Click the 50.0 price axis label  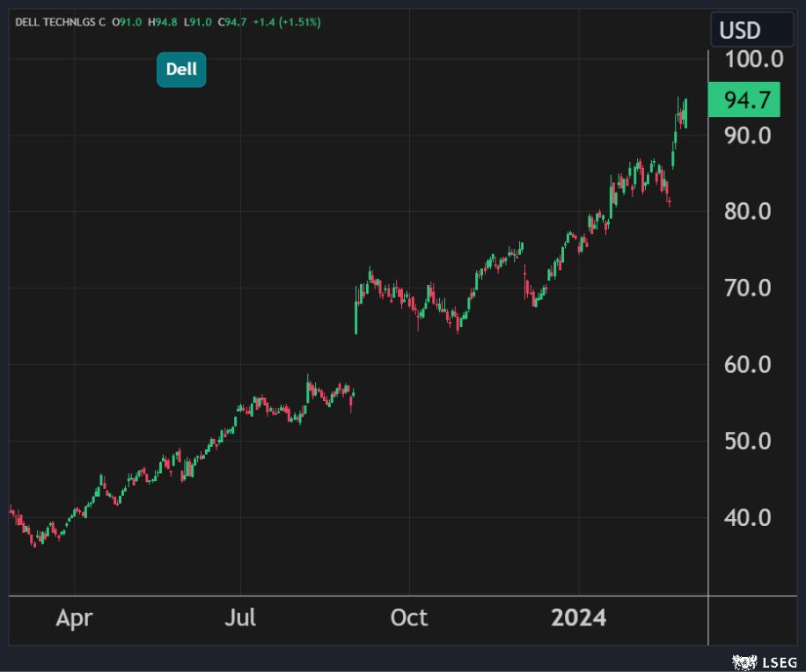[x=747, y=441]
